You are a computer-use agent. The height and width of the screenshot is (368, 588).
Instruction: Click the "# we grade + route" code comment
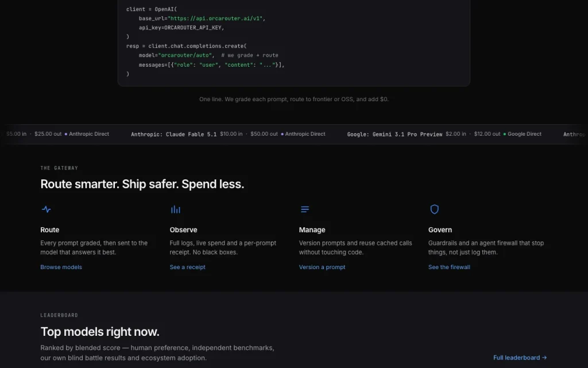click(x=250, y=55)
